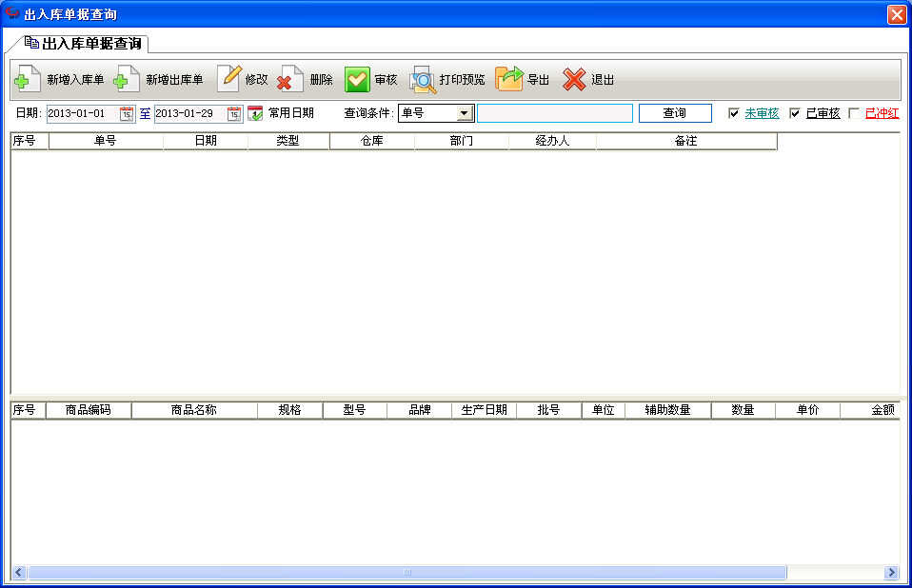The height and width of the screenshot is (588, 912).
Task: Toggle the 已审核 checkbox
Action: [x=795, y=113]
